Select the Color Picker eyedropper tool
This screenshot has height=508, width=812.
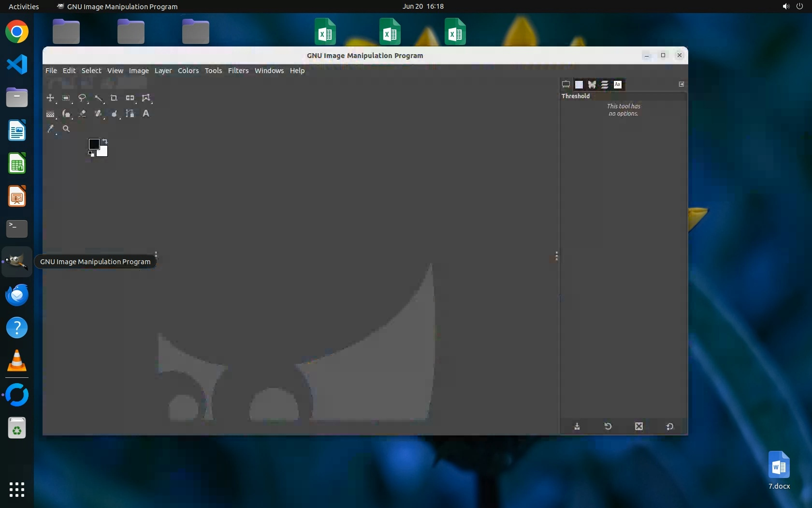click(x=50, y=129)
